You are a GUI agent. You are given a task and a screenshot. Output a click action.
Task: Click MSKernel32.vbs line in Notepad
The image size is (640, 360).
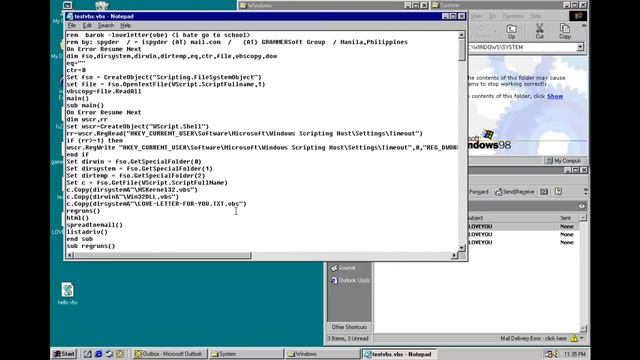[x=132, y=190]
